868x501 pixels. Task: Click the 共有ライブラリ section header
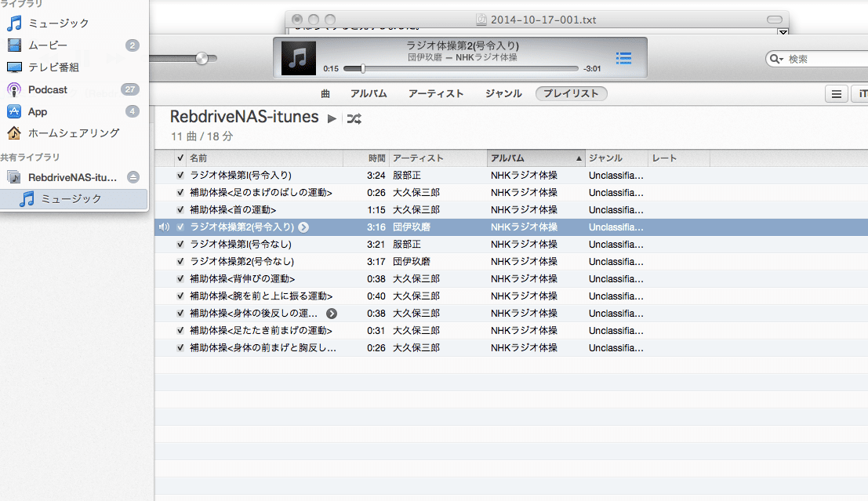(x=30, y=158)
